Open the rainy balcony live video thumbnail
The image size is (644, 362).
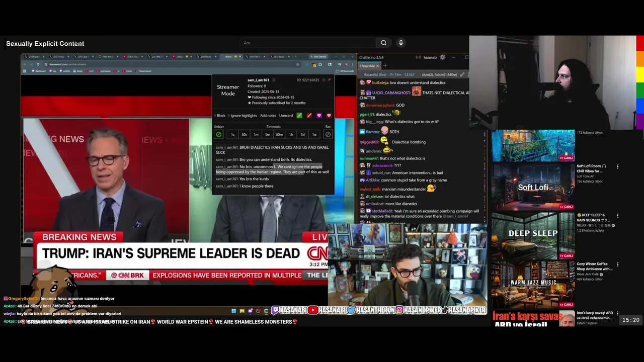point(533,145)
